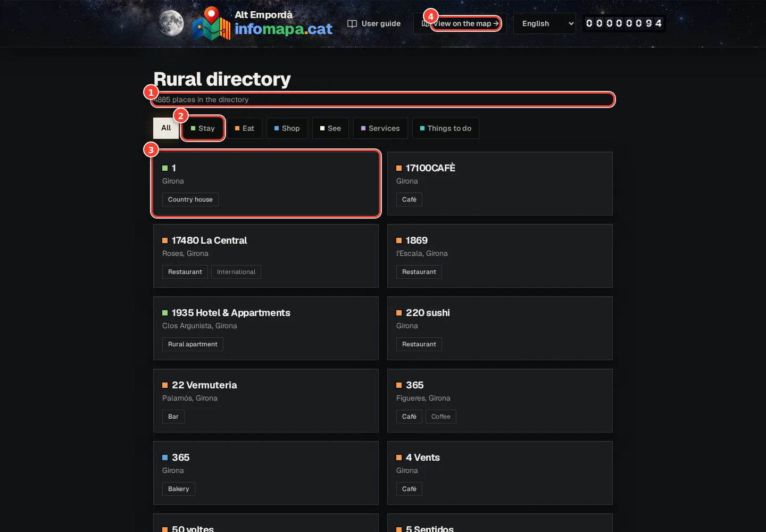Toggle the Services category filter
This screenshot has height=532, width=766.
click(380, 128)
